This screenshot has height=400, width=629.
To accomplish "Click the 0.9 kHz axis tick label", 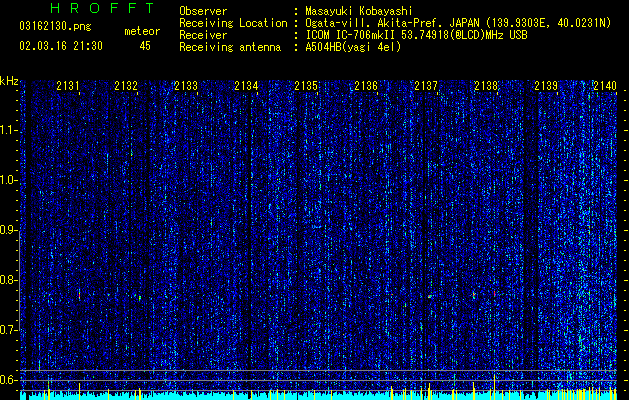I will (8, 230).
